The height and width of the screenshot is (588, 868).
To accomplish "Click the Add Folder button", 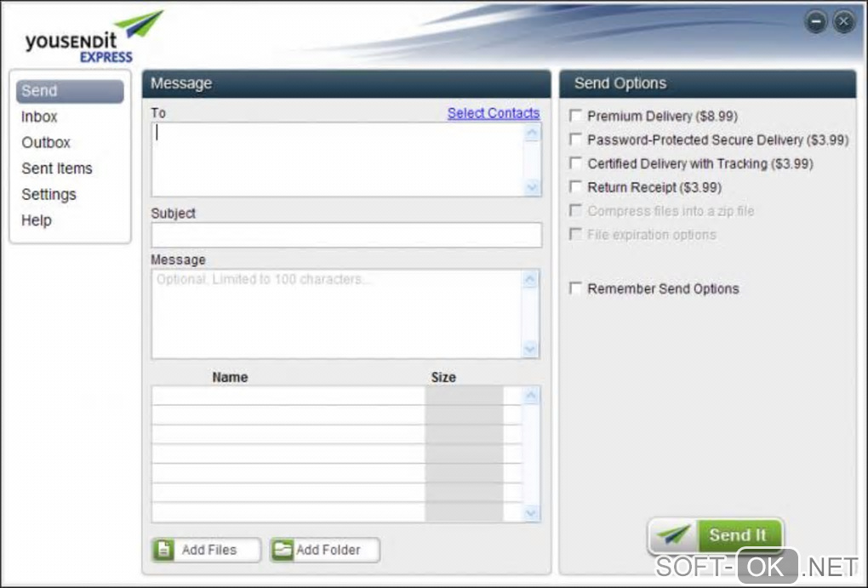I will point(325,550).
